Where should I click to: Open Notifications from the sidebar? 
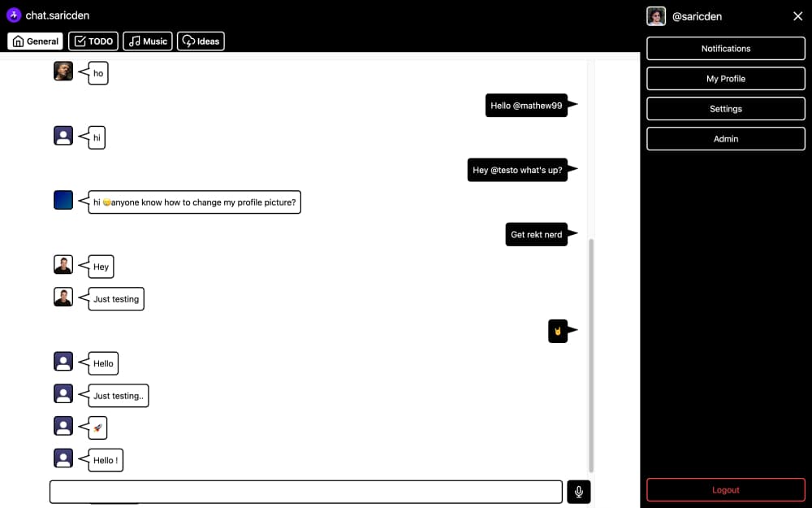725,48
